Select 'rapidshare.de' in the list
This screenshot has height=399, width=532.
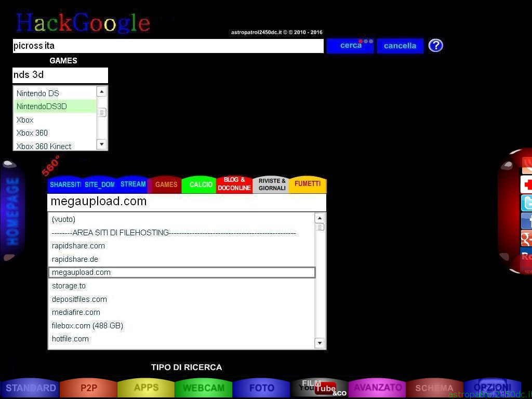click(x=182, y=259)
